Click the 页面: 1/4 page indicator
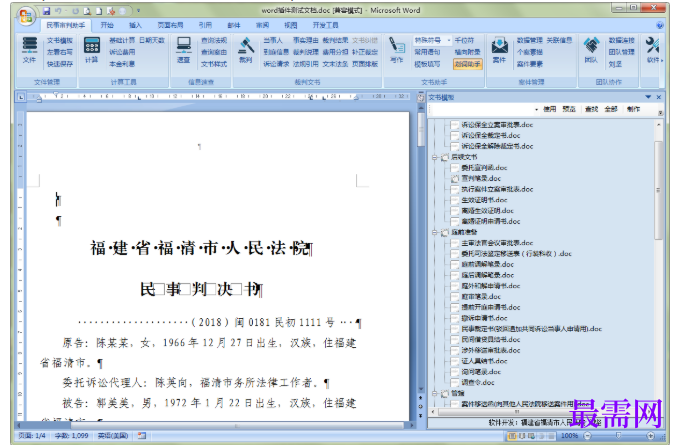This screenshot has height=445, width=681. click(x=32, y=435)
